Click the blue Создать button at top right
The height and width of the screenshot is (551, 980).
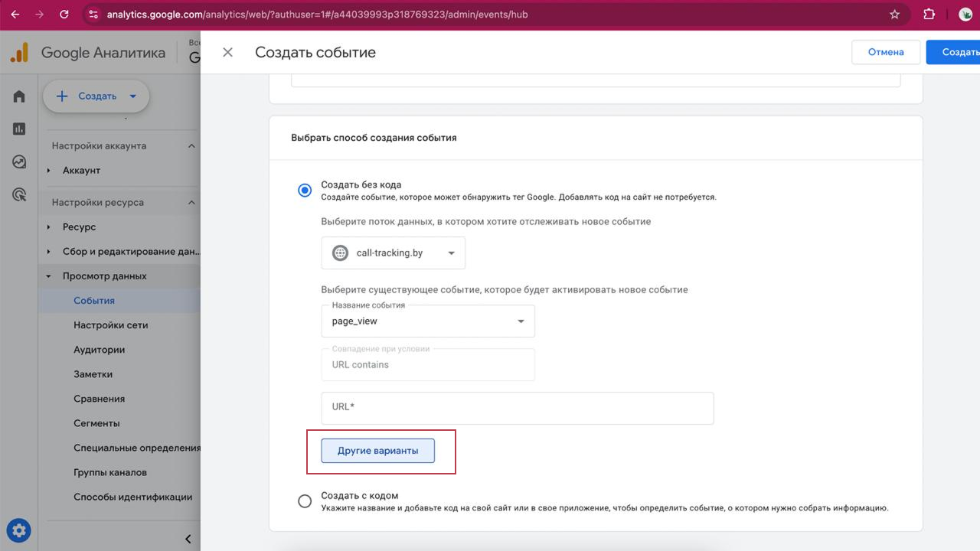pos(953,52)
